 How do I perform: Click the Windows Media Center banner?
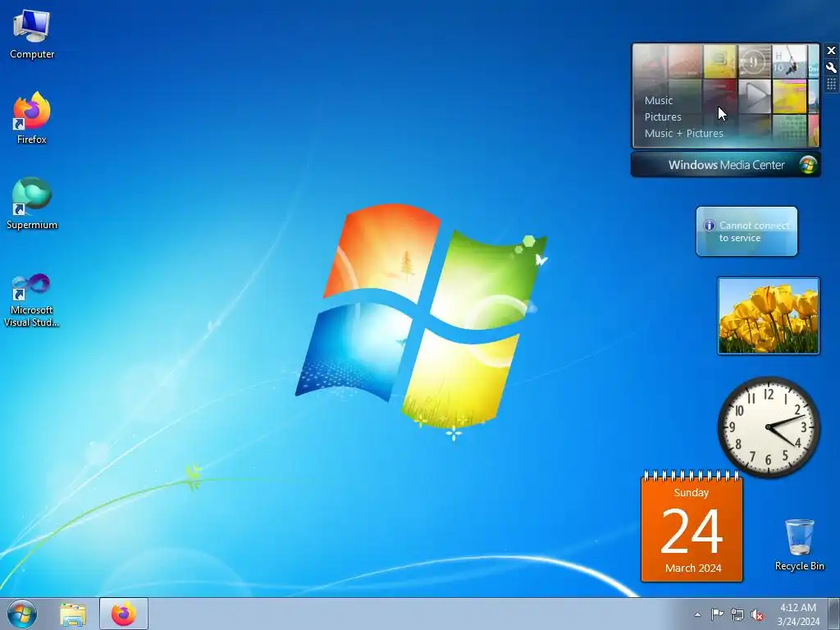[x=726, y=164]
